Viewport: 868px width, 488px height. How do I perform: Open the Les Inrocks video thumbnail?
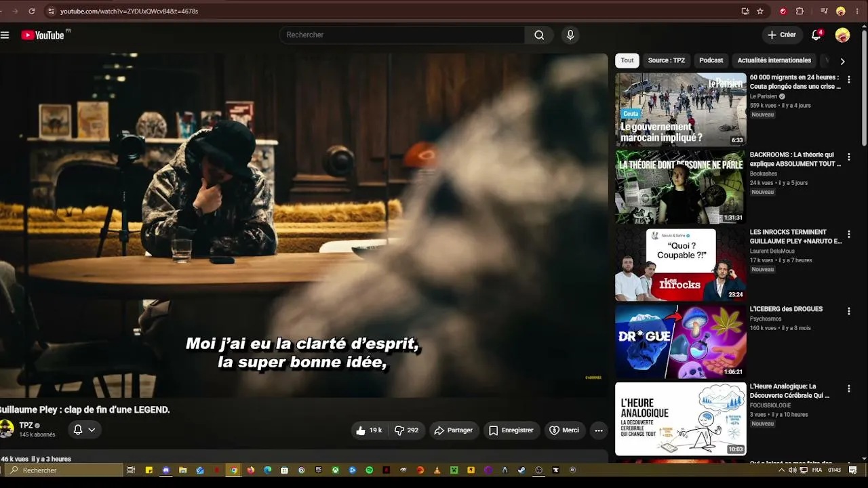click(x=680, y=264)
